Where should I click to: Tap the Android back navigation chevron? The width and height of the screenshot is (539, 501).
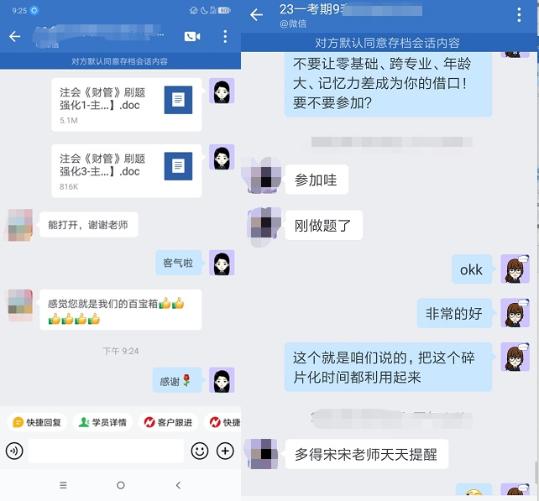[178, 485]
